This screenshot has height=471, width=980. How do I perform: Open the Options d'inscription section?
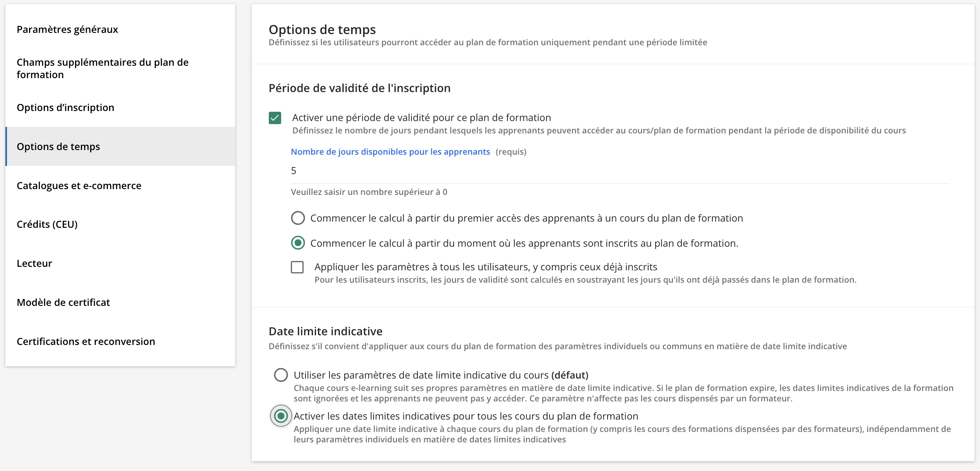(x=65, y=108)
